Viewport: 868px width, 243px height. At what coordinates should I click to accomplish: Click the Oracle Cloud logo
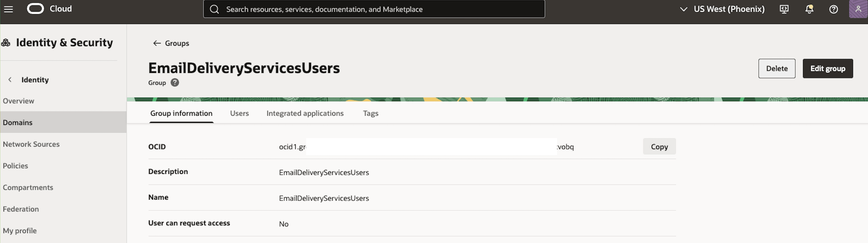pyautogui.click(x=35, y=9)
